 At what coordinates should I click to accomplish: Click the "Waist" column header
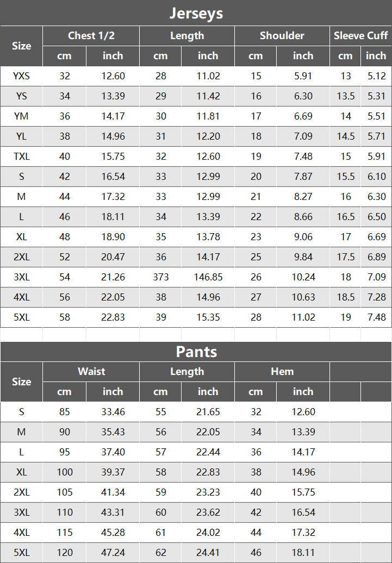(x=91, y=372)
